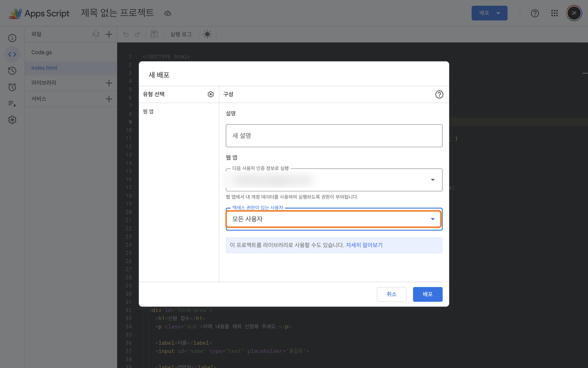Open the help icon in top bar
The height and width of the screenshot is (368, 588).
point(535,13)
